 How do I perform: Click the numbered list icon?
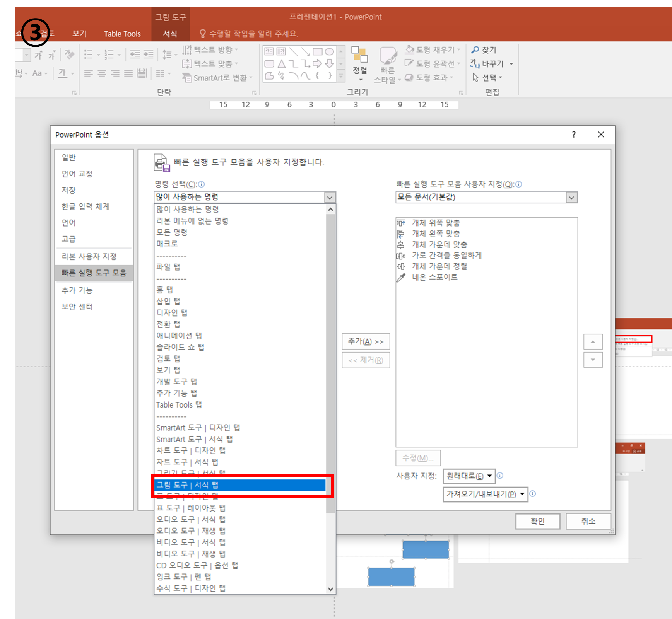click(109, 55)
